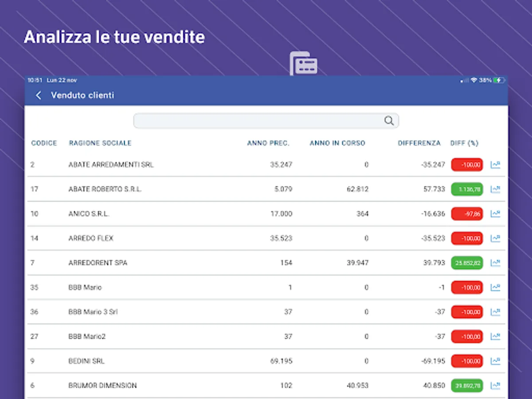Open chart icon for BBB Mario row
Screen dimensions: 532x399
pyautogui.click(x=495, y=287)
